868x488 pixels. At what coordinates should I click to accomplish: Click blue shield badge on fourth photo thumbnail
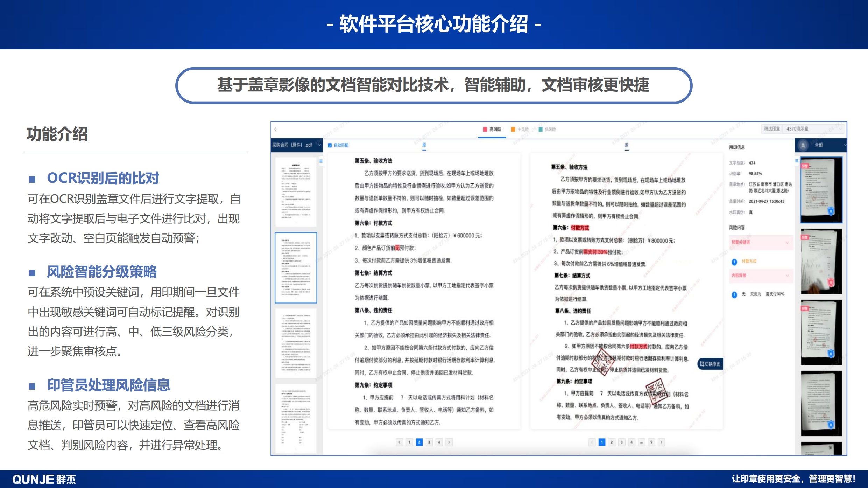[831, 424]
